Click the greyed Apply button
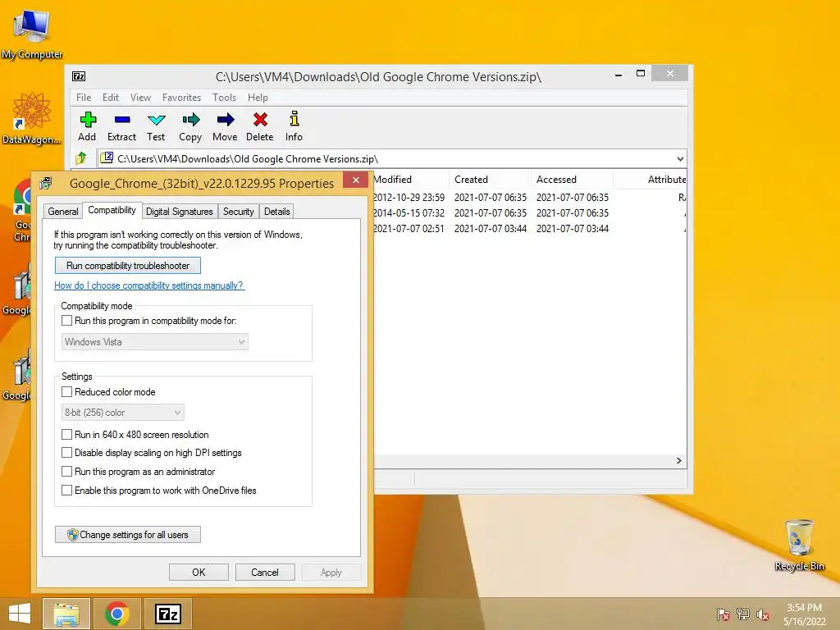840x630 pixels. coord(331,572)
